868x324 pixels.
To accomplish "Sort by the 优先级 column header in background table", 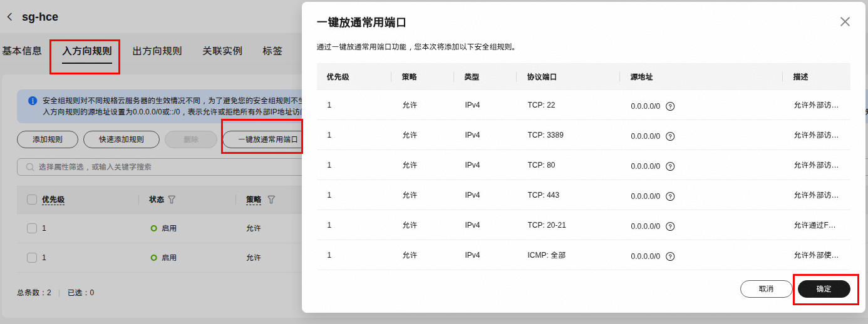I will [53, 200].
